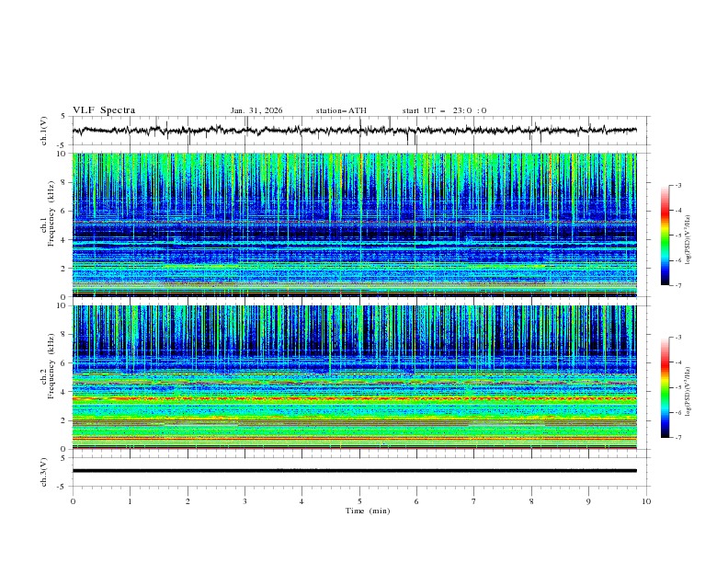Click the ch.1 upper colorbar scale
Screen dimensions: 728x563
pos(665,236)
